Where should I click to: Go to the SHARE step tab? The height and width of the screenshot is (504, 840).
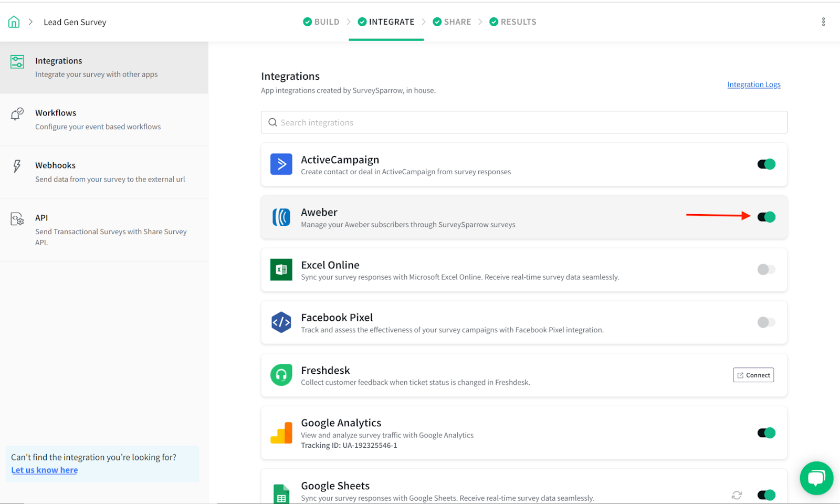pyautogui.click(x=451, y=22)
